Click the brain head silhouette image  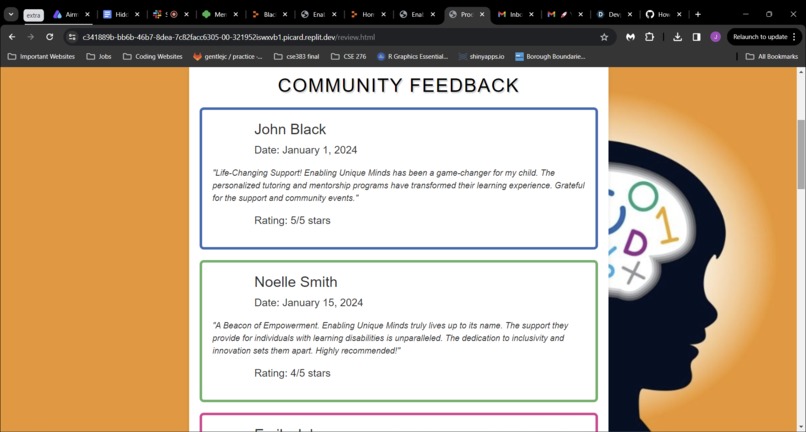tap(668, 285)
